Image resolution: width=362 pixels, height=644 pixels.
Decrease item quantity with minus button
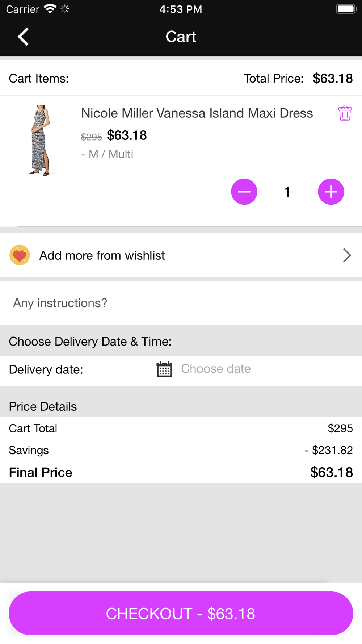tap(244, 192)
